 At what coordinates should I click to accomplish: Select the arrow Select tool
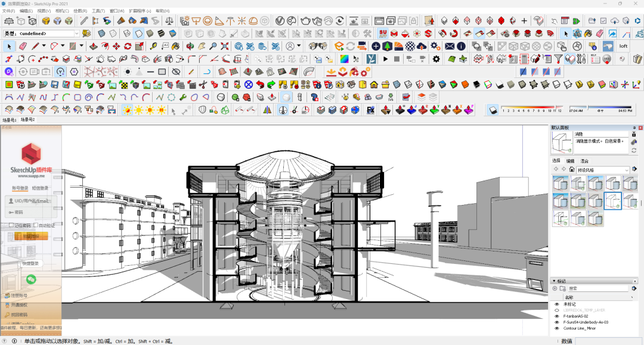point(9,46)
